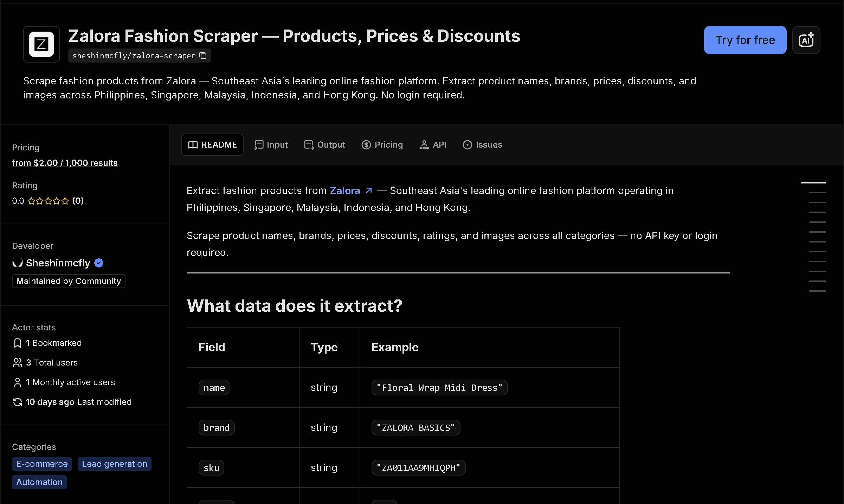Click the sku field code chip
The image size is (844, 504).
pos(211,468)
